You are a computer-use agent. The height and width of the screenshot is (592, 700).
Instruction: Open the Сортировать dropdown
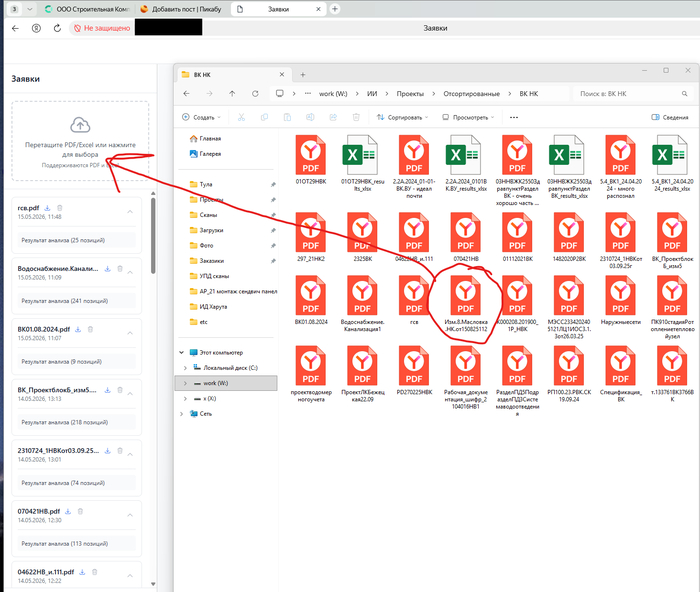402,117
